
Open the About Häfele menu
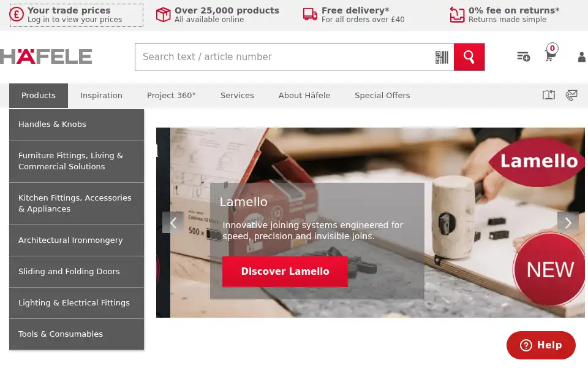[x=304, y=96]
